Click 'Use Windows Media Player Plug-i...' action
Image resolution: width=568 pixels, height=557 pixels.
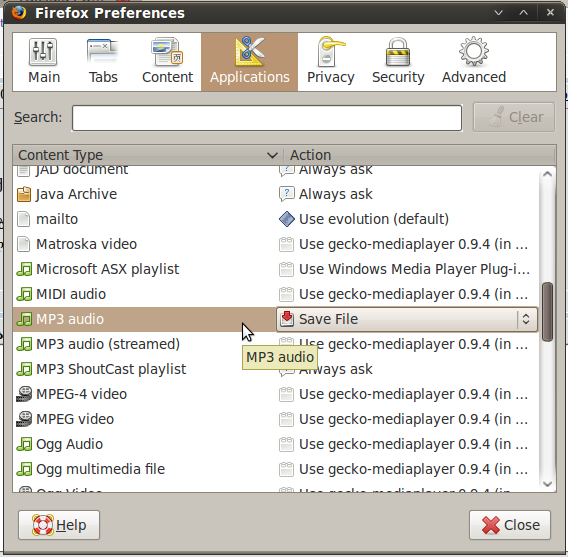(x=414, y=269)
